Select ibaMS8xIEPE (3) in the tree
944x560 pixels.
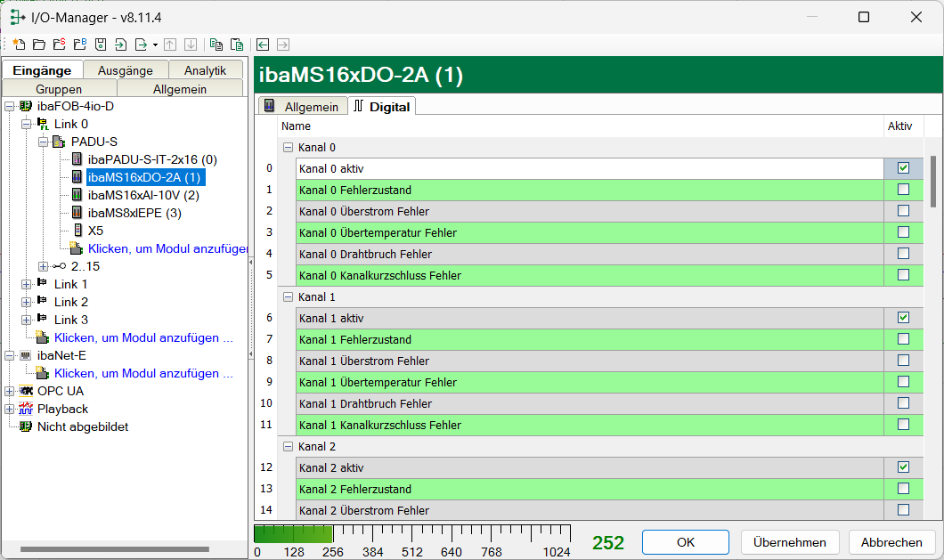coord(134,213)
